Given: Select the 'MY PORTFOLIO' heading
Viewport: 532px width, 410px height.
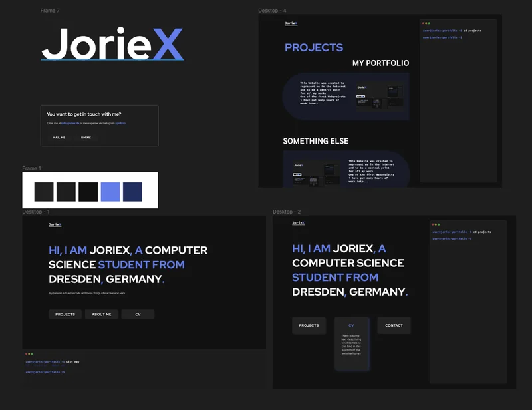Looking at the screenshot, I should pos(380,63).
